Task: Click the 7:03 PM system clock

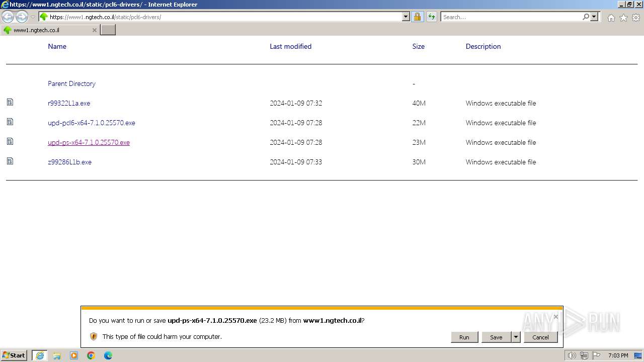Action: point(618,355)
